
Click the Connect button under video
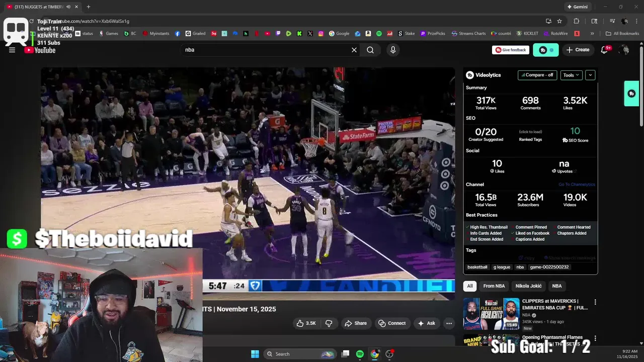(x=392, y=323)
